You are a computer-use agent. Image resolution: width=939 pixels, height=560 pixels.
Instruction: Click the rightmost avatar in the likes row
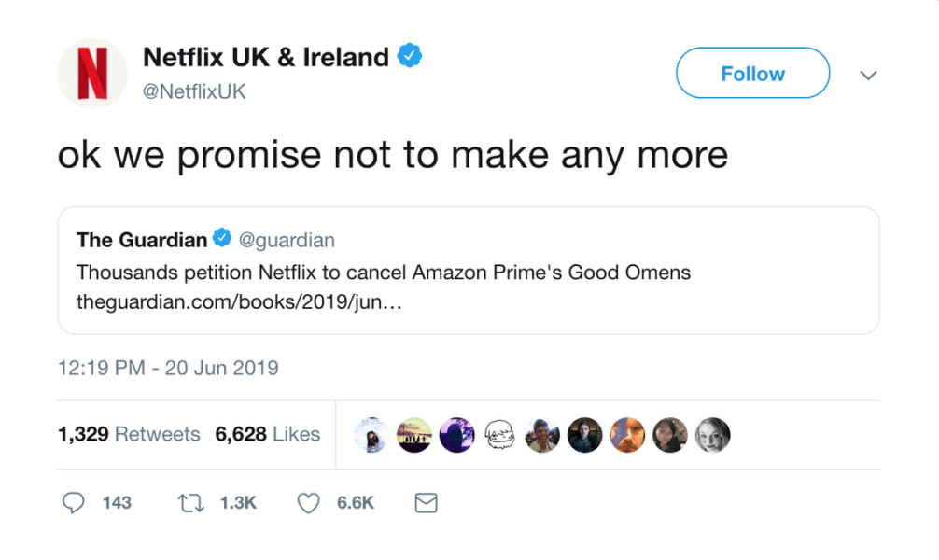pyautogui.click(x=714, y=434)
